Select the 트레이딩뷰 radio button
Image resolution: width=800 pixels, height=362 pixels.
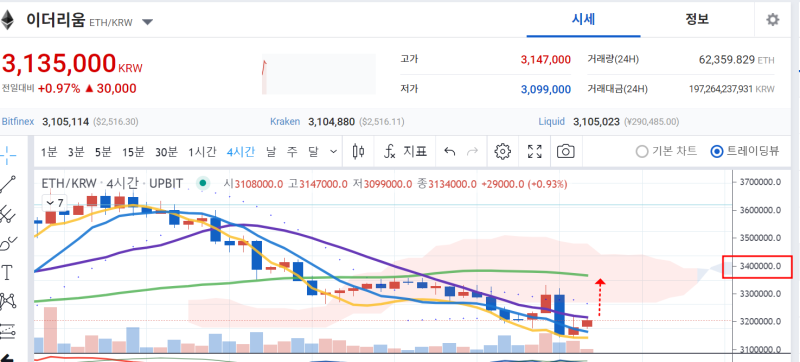click(x=745, y=151)
